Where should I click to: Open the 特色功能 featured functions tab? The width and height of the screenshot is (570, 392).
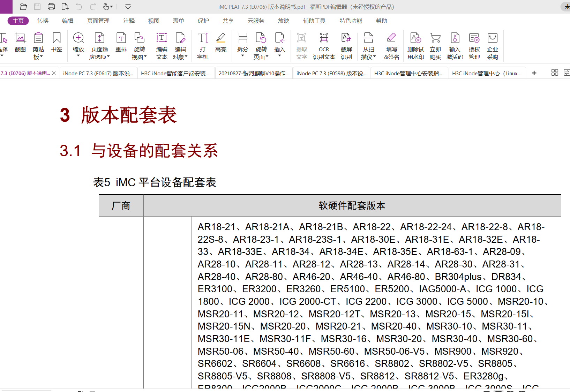point(351,21)
